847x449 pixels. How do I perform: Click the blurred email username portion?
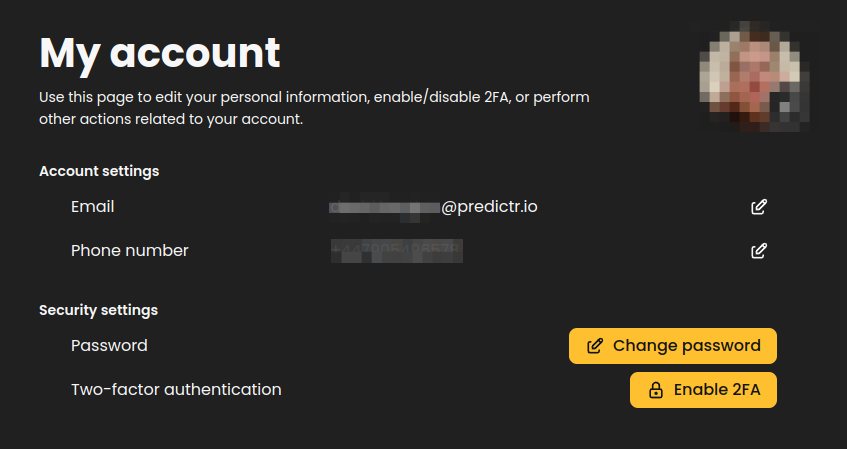coord(385,207)
